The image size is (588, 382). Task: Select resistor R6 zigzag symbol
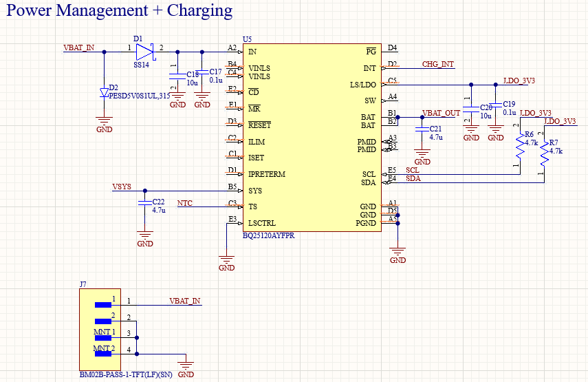[520, 146]
